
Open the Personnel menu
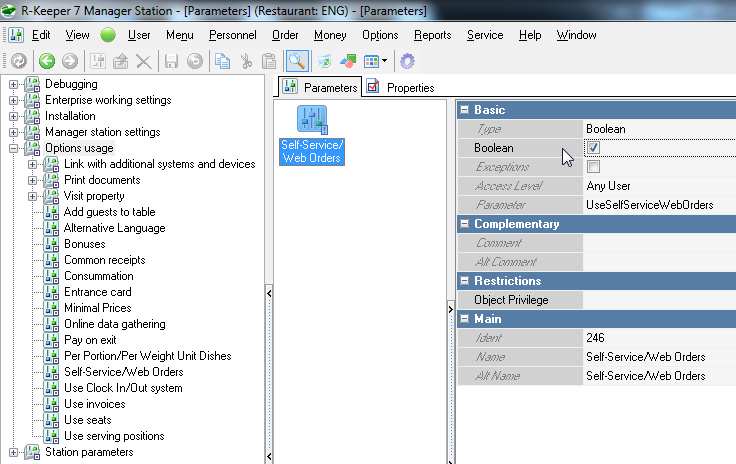(233, 35)
